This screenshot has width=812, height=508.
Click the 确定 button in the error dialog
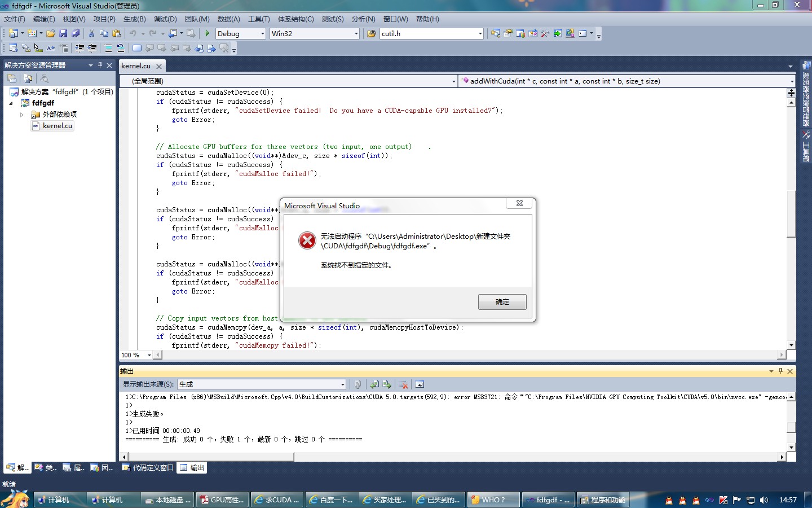(x=502, y=302)
